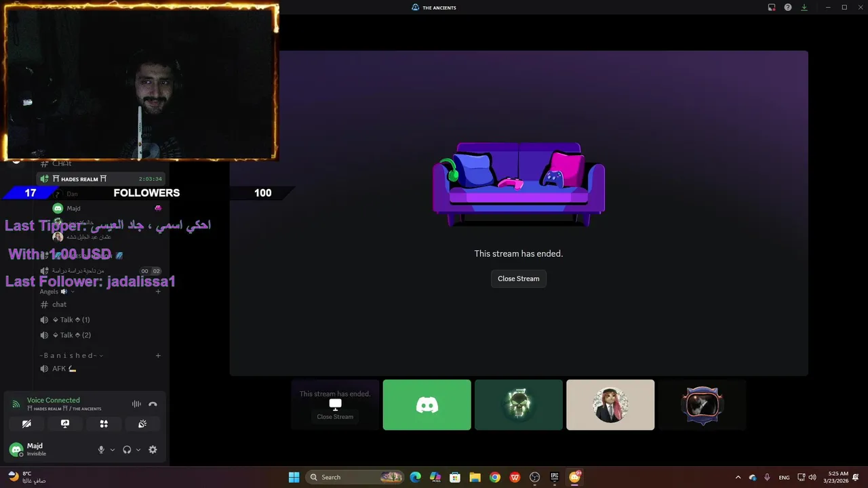The height and width of the screenshot is (488, 868).
Task: Open Microsoft 365 Copilot from the taskbar
Action: (435, 477)
